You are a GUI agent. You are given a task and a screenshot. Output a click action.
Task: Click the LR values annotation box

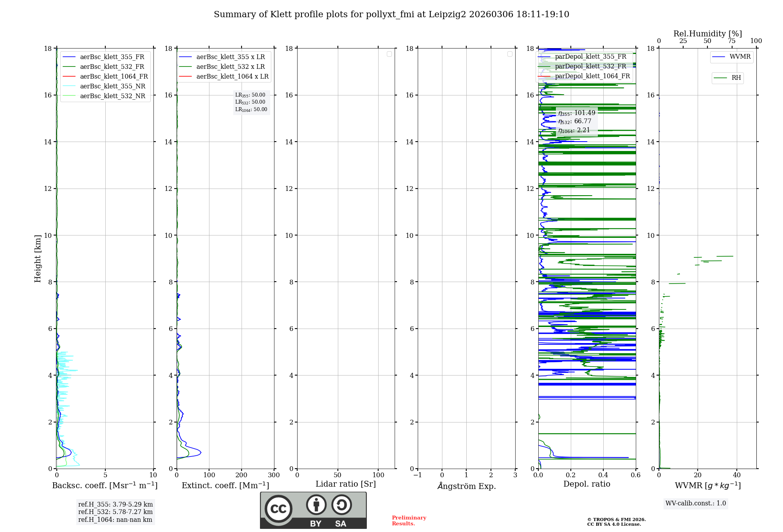(x=251, y=102)
